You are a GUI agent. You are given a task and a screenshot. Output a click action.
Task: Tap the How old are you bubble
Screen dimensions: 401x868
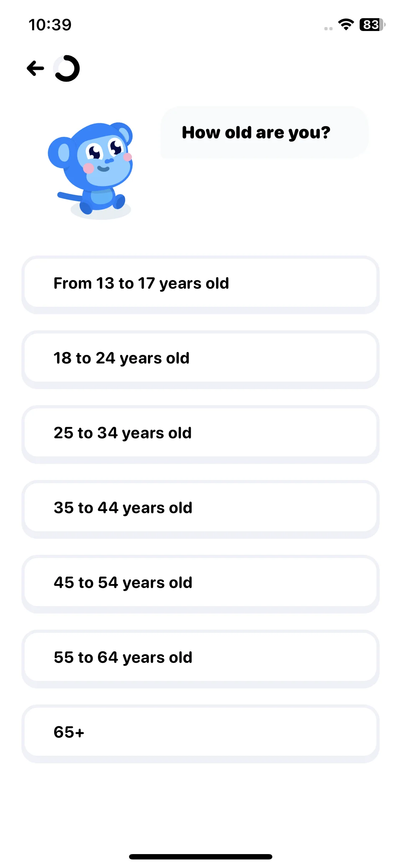pos(264,132)
